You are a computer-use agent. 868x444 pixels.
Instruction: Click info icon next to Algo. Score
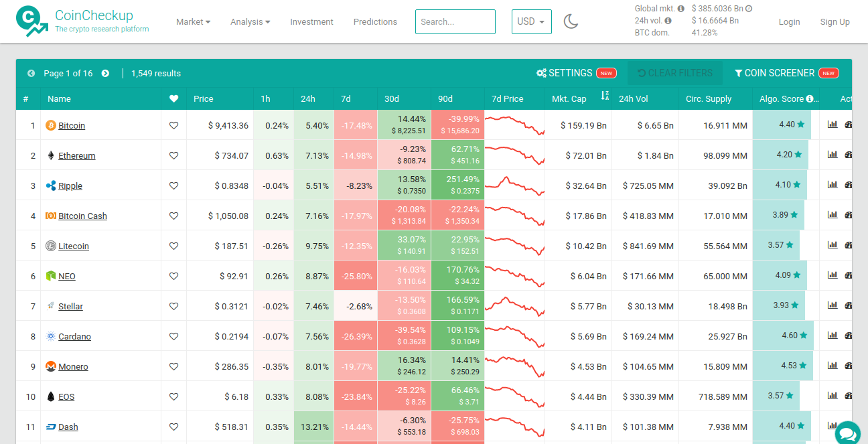(x=810, y=98)
